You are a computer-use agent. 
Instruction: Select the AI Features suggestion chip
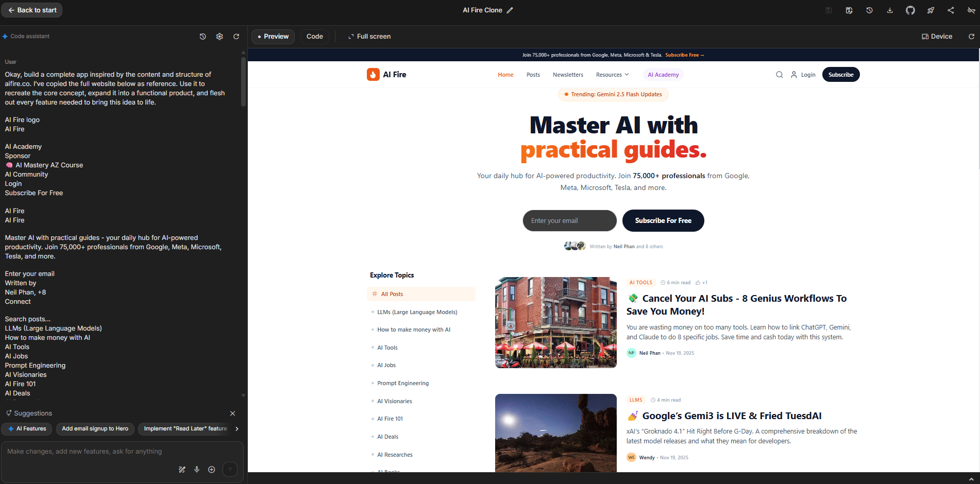coord(27,429)
